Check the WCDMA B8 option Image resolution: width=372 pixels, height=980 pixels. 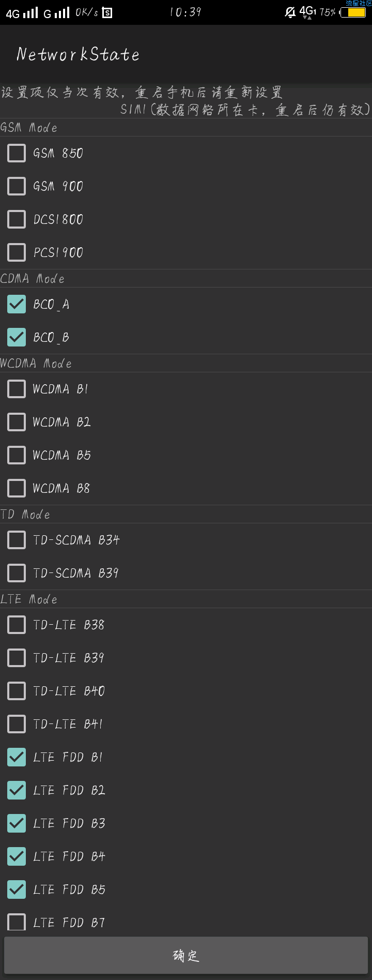[x=17, y=488]
